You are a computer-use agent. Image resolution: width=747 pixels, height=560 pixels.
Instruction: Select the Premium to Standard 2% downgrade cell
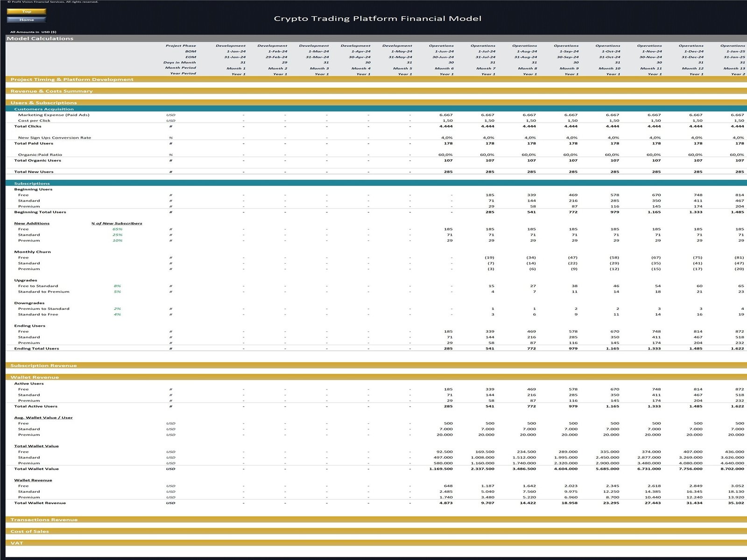pos(117,308)
